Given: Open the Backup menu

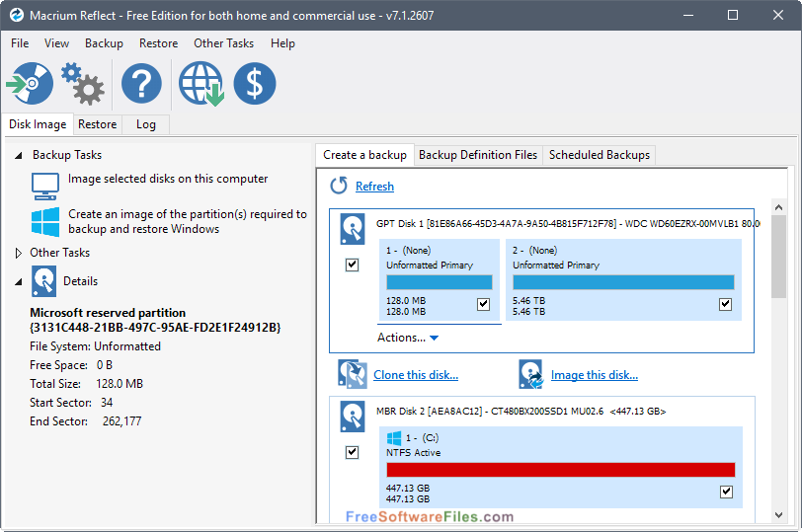Looking at the screenshot, I should 104,43.
